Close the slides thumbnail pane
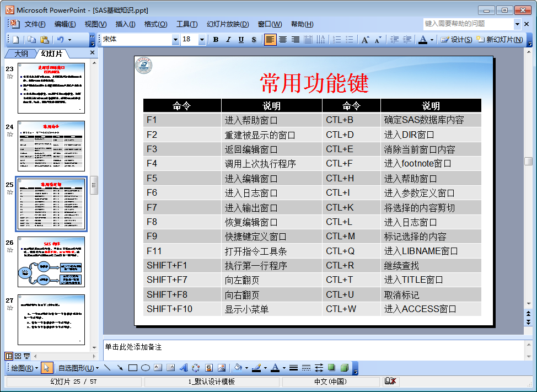The height and width of the screenshot is (392, 537). point(92,53)
